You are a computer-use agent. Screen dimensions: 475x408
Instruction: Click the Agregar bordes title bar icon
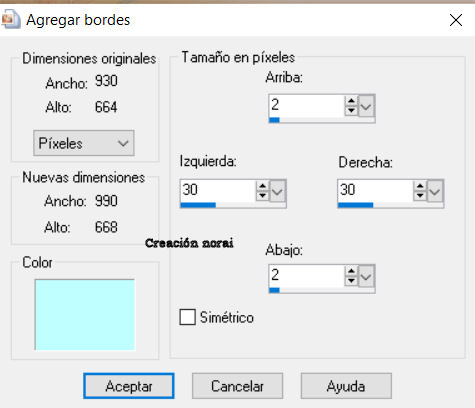click(10, 19)
